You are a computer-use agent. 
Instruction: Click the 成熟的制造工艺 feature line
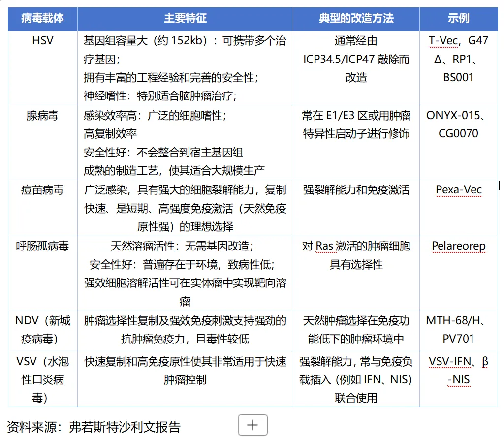174,171
